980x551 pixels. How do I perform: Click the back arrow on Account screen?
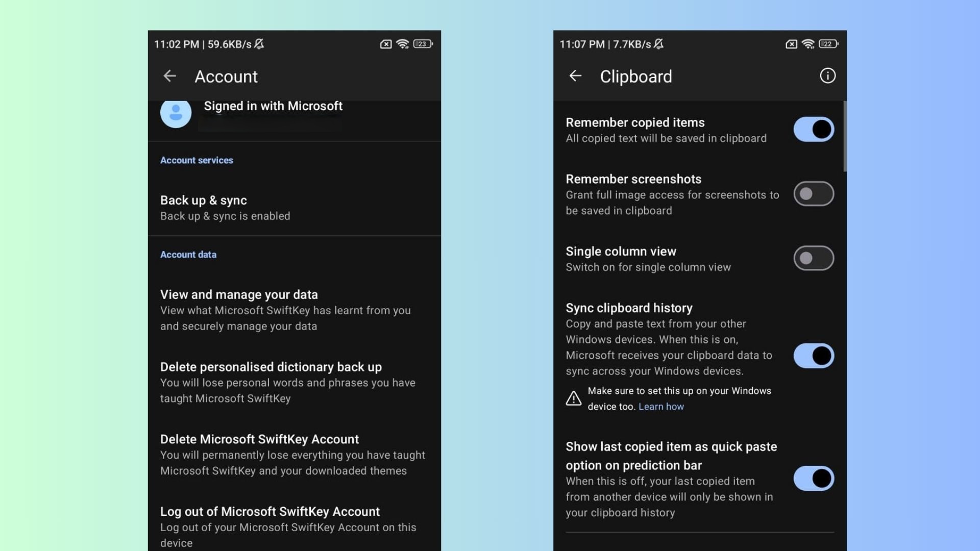pos(170,76)
